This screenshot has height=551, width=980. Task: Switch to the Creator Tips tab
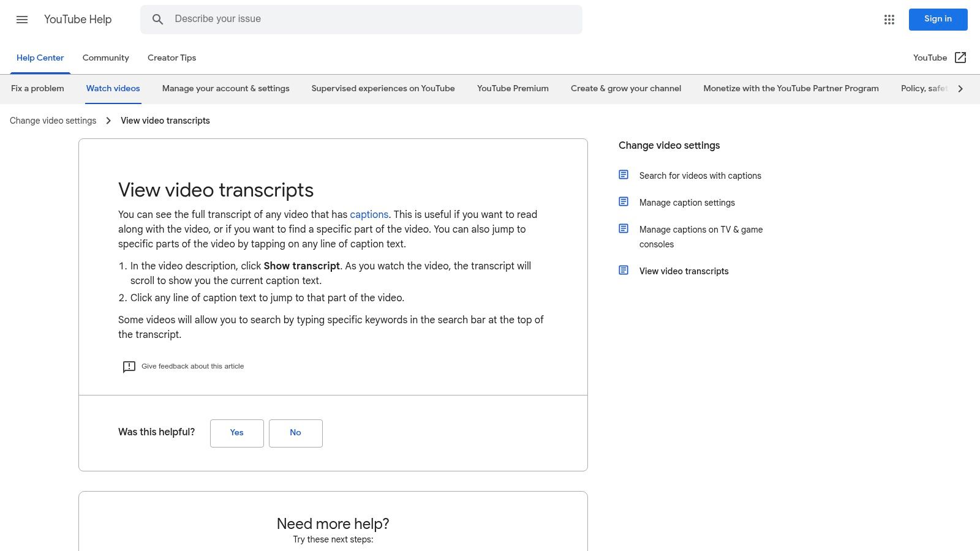click(171, 58)
